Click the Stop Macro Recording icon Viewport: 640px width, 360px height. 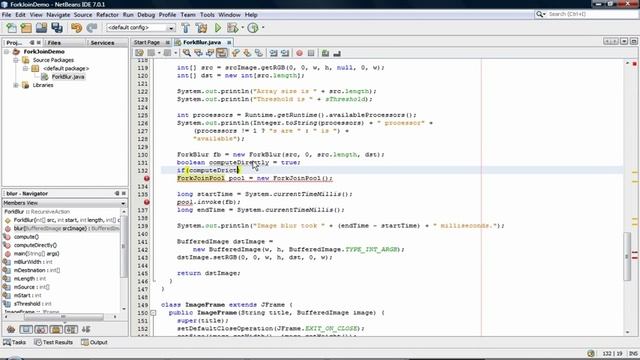(x=311, y=53)
